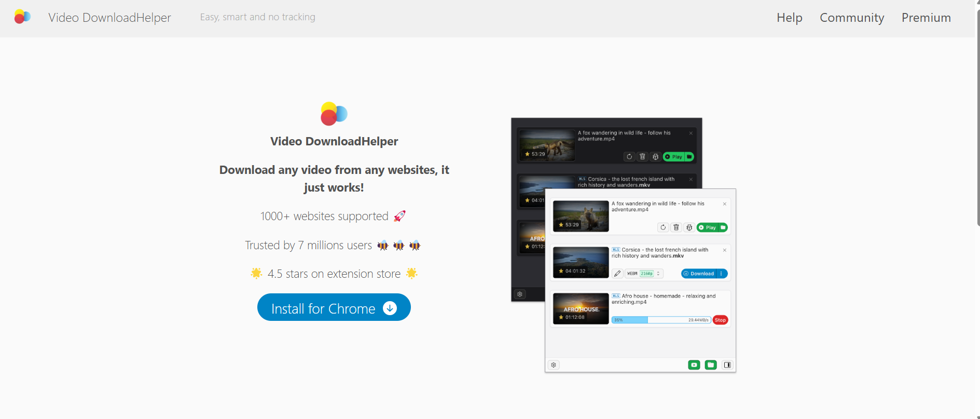The width and height of the screenshot is (980, 419).
Task: Click the Afro House thumbnail in light panel
Action: coord(581,308)
